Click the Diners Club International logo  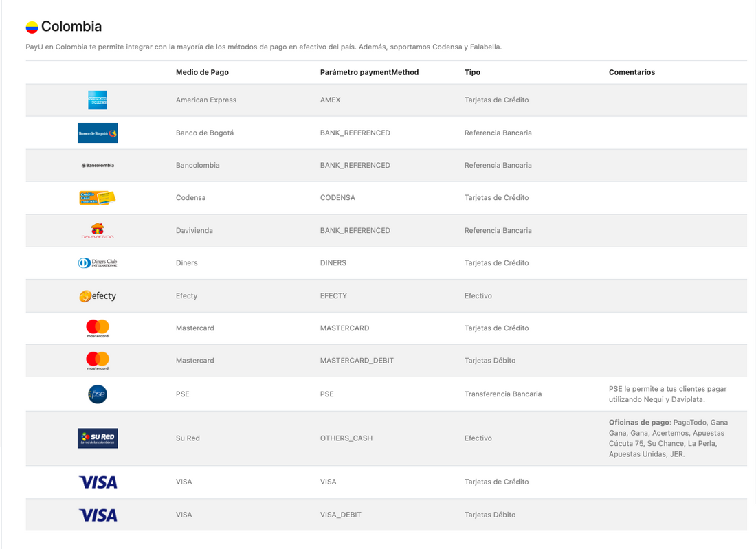(x=98, y=263)
